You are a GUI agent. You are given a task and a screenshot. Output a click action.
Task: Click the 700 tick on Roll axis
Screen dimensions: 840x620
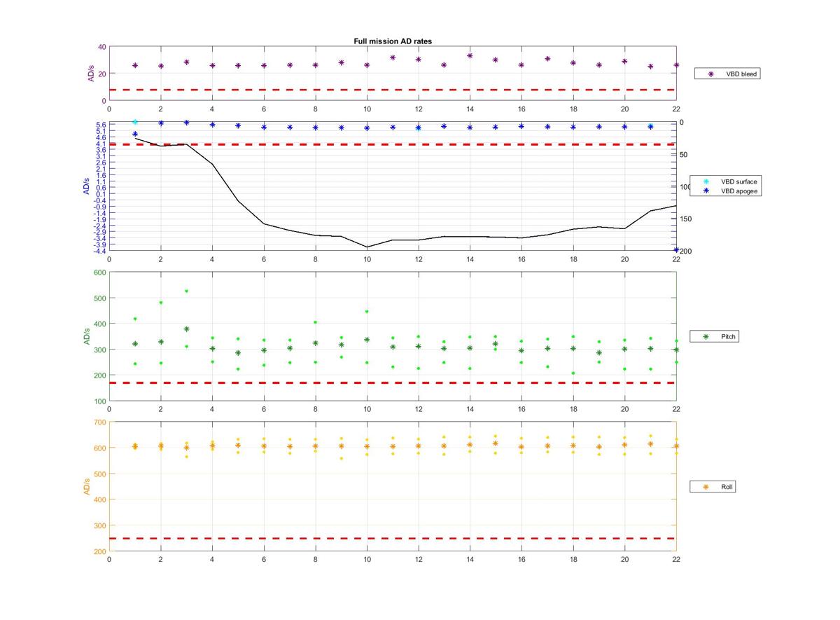tap(99, 422)
